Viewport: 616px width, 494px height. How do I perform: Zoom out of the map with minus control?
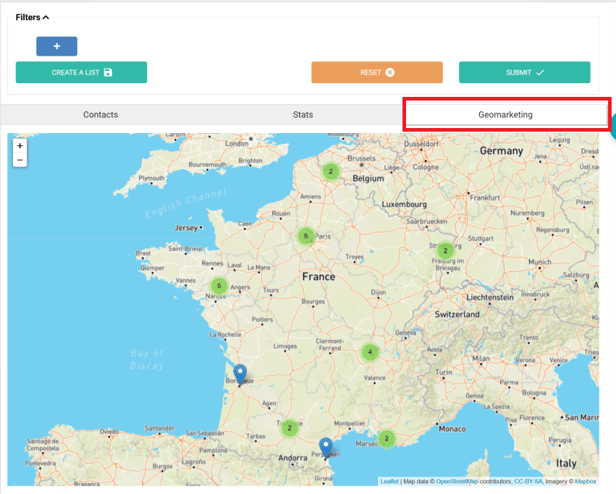click(x=20, y=160)
